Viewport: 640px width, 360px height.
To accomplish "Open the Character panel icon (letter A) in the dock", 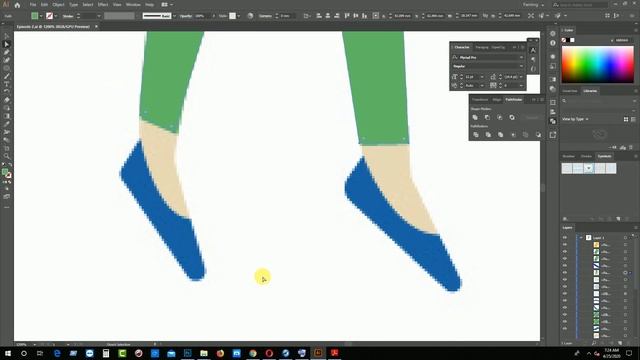I will point(533,50).
